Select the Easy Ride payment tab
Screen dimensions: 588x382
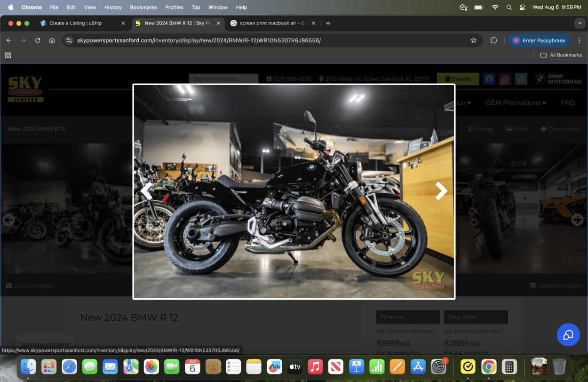476,317
